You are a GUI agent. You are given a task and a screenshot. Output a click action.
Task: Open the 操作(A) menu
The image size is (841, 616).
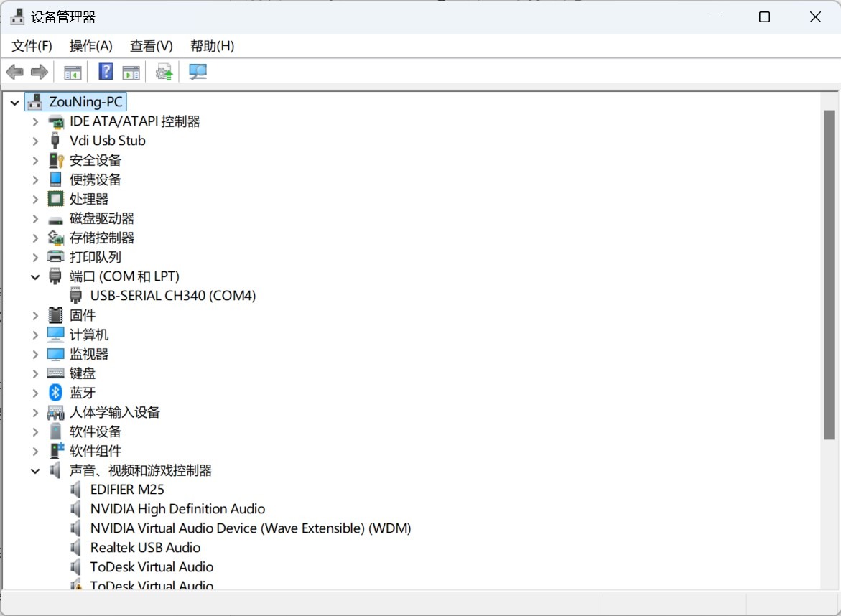tap(90, 46)
